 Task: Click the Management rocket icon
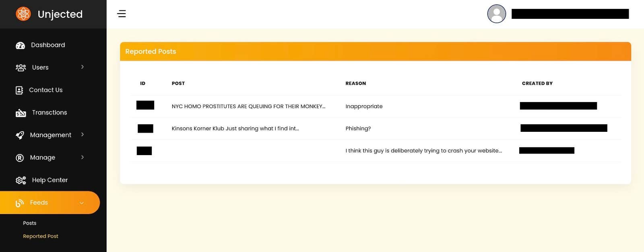20,135
